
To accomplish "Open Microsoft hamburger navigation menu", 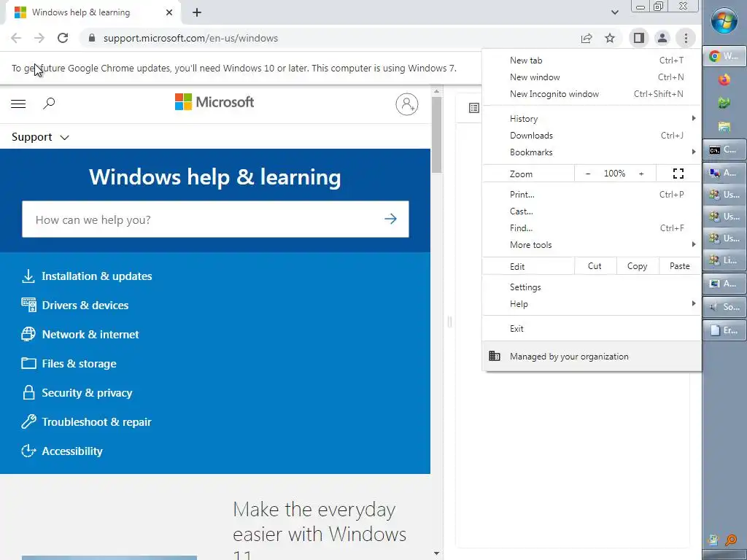I will pos(18,104).
